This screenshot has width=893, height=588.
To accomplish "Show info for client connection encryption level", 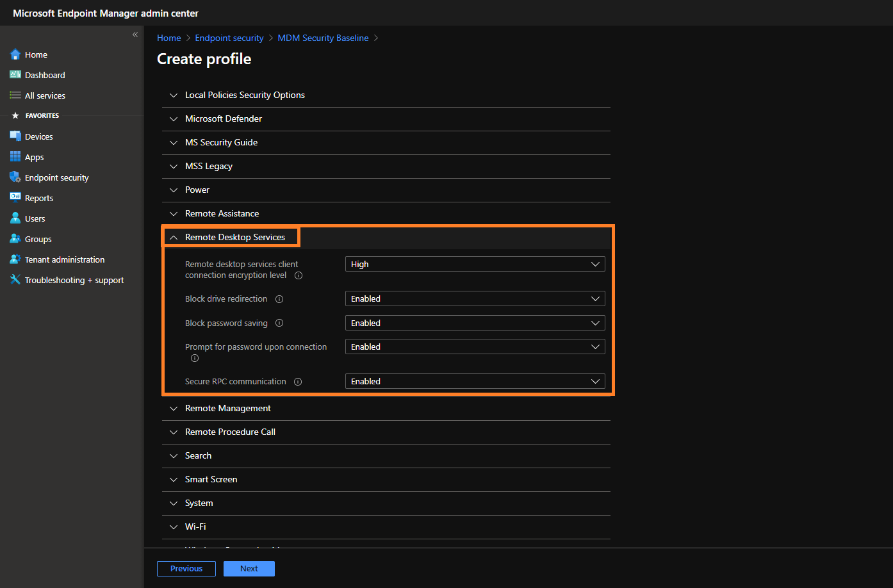I will click(299, 275).
